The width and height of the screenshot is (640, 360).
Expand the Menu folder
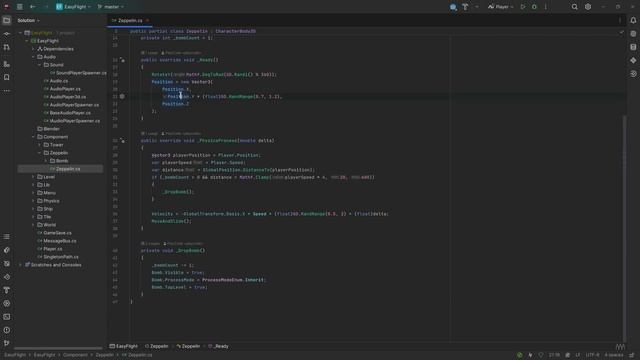[33, 193]
